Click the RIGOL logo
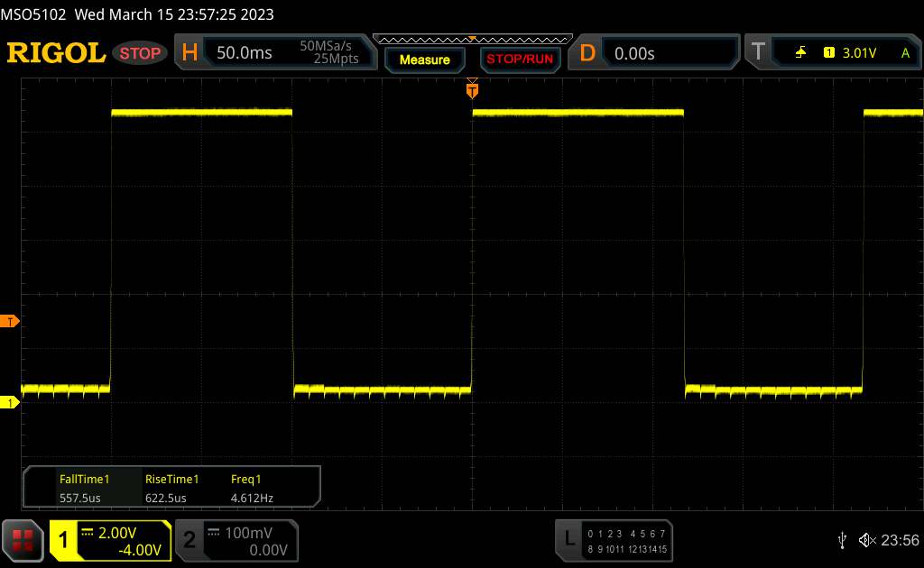The height and width of the screenshot is (568, 924). 56,53
